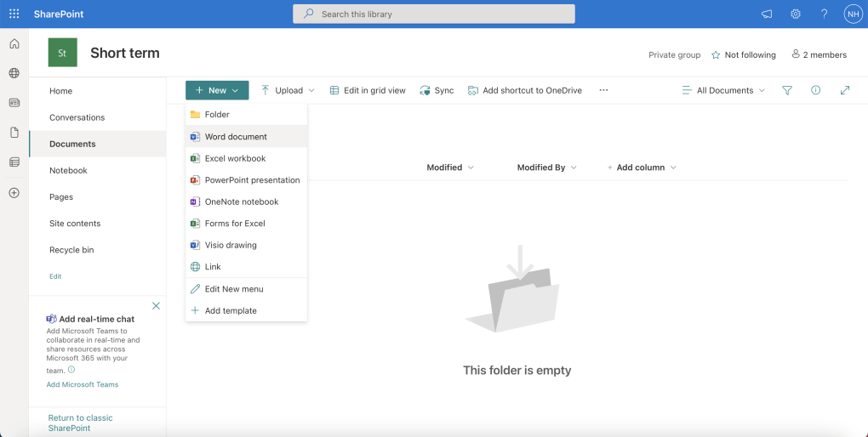The width and height of the screenshot is (868, 437).
Task: Click the 'Private group' label
Action: pos(674,54)
